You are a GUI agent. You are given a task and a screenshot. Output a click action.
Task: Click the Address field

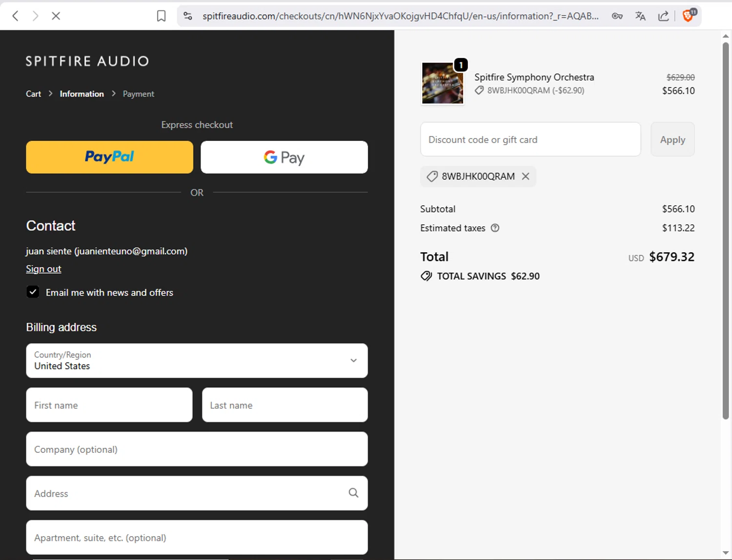[x=197, y=493]
